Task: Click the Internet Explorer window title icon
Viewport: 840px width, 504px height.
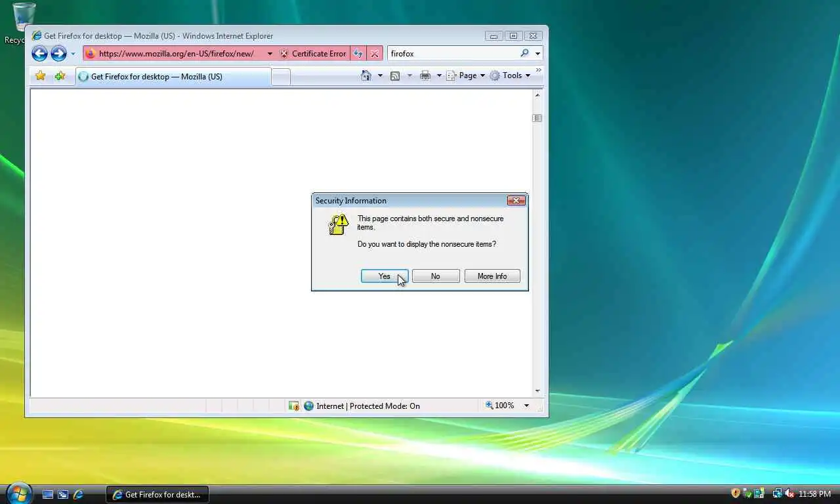Action: point(37,35)
